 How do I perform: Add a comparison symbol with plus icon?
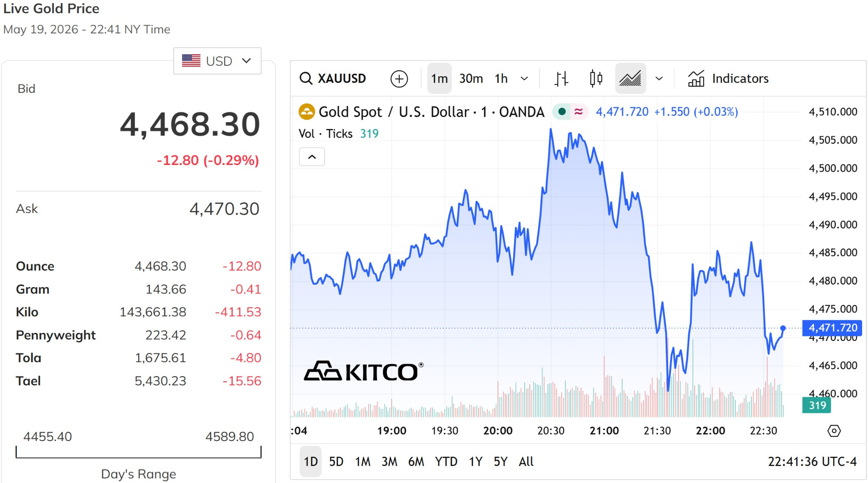point(399,79)
